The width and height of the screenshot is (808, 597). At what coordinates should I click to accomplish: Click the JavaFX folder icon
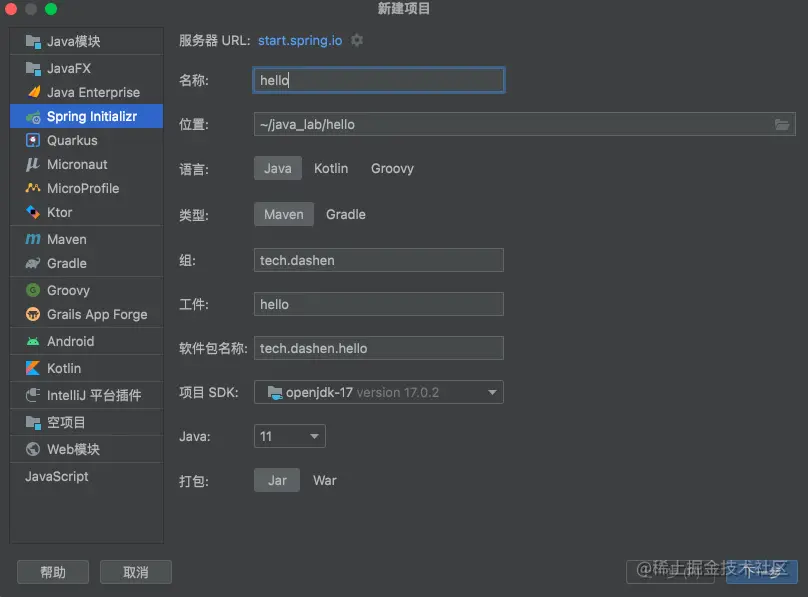(x=33, y=69)
